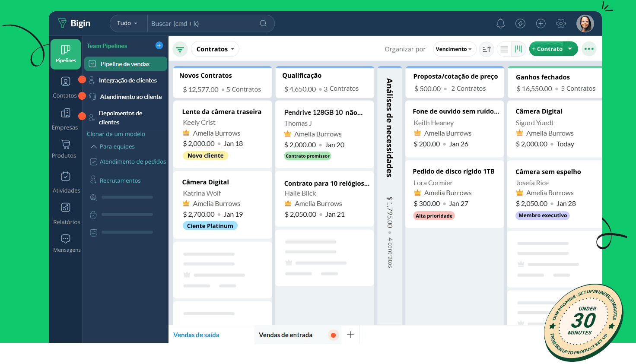Open Pipelines in the sidebar
The height and width of the screenshot is (364, 636).
coord(66,54)
